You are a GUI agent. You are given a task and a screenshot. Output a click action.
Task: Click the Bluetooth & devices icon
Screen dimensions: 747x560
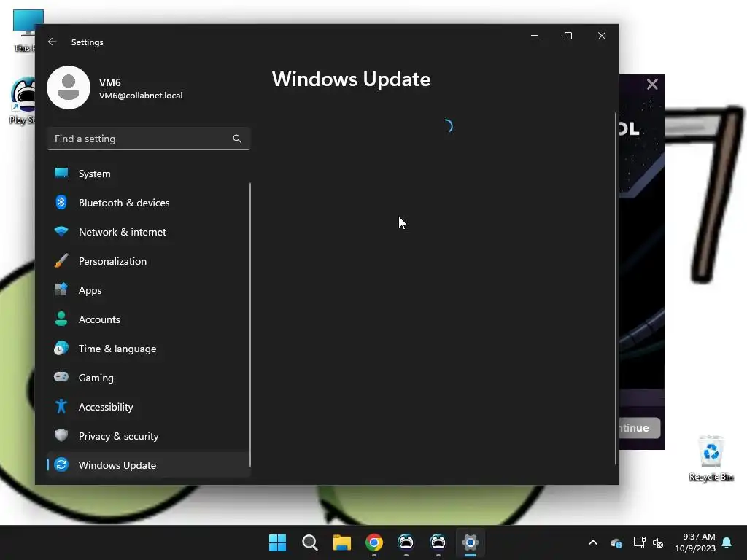coord(61,203)
